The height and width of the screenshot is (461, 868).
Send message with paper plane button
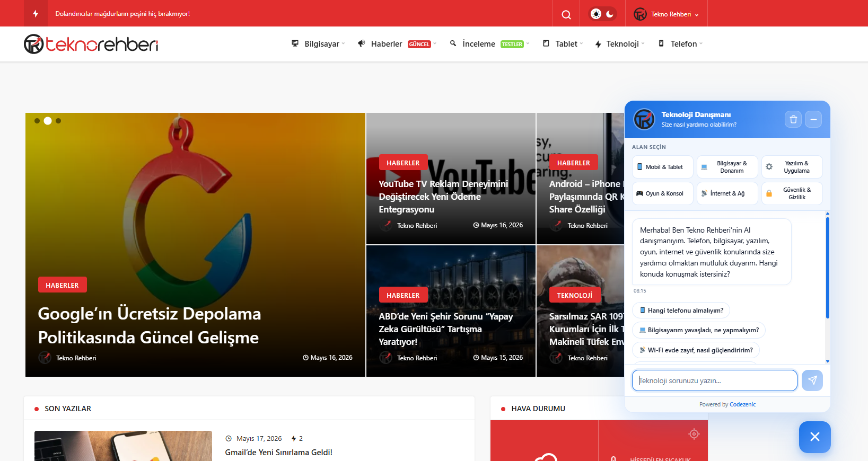[812, 380]
